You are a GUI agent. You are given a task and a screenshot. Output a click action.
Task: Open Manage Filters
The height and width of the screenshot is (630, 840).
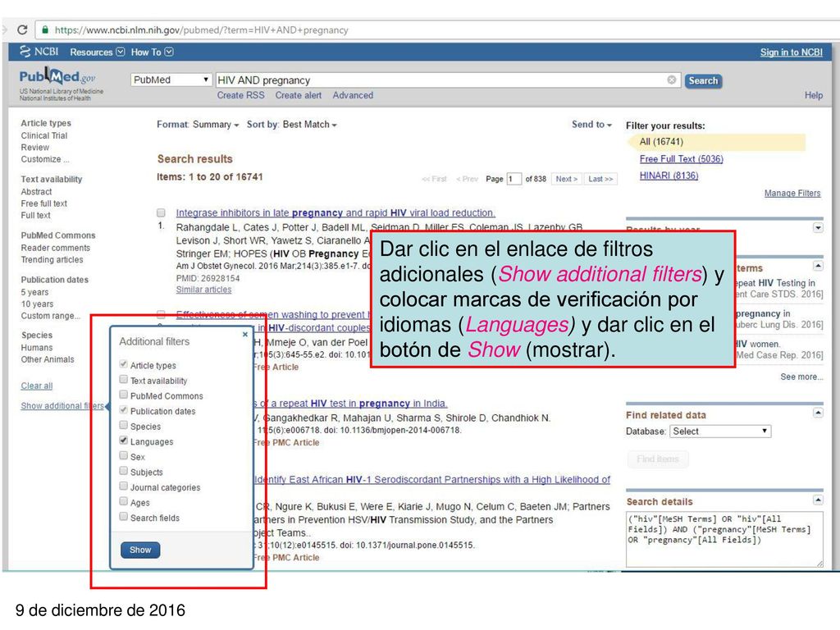(x=792, y=194)
